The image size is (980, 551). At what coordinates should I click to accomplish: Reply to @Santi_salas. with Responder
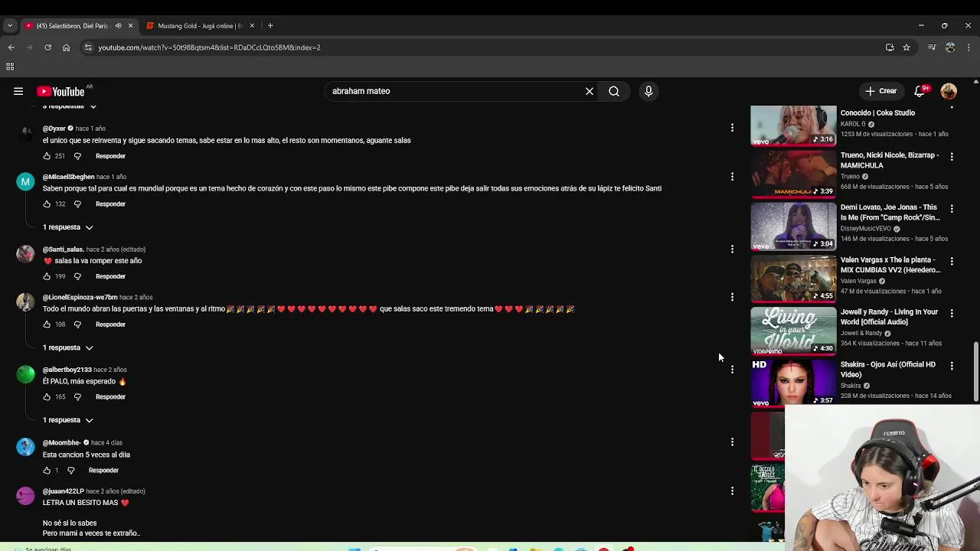[x=110, y=276]
